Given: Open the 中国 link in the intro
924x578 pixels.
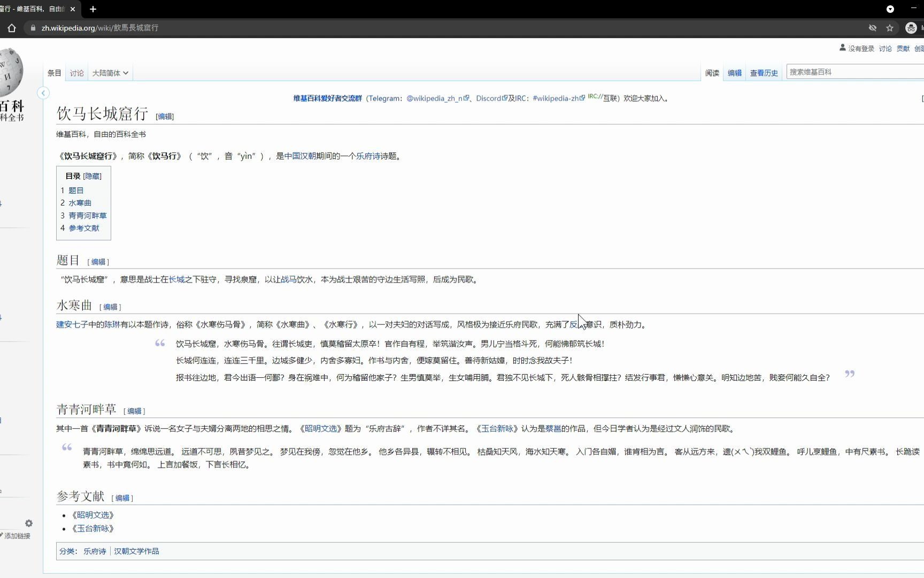Looking at the screenshot, I should tap(292, 156).
